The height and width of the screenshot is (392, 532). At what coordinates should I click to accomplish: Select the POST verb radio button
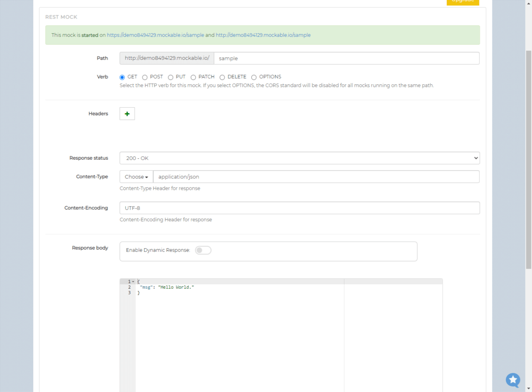click(145, 77)
